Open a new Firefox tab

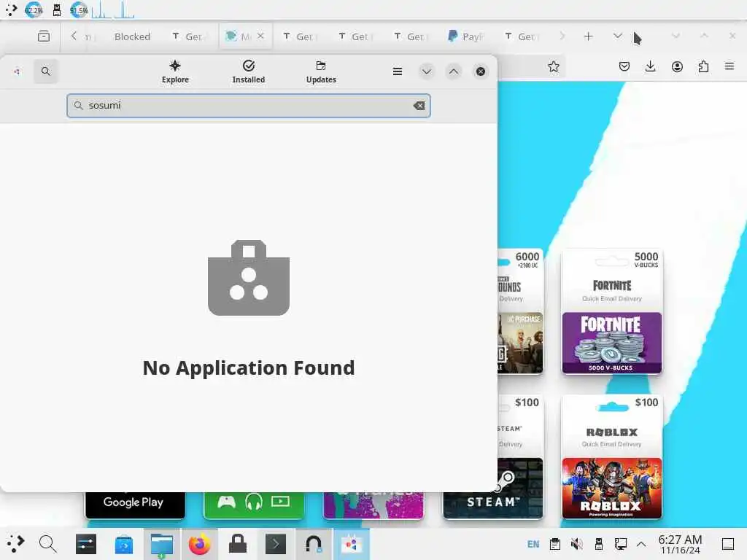(x=589, y=36)
